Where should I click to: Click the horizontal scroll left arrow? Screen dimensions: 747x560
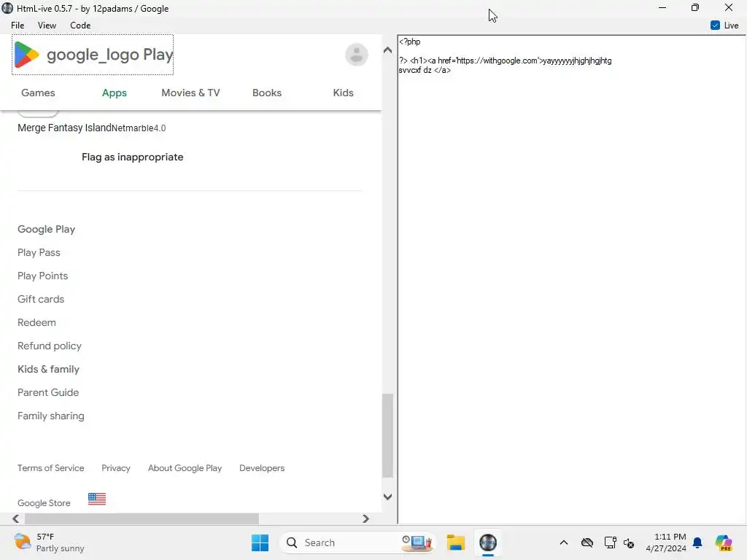[x=16, y=518]
